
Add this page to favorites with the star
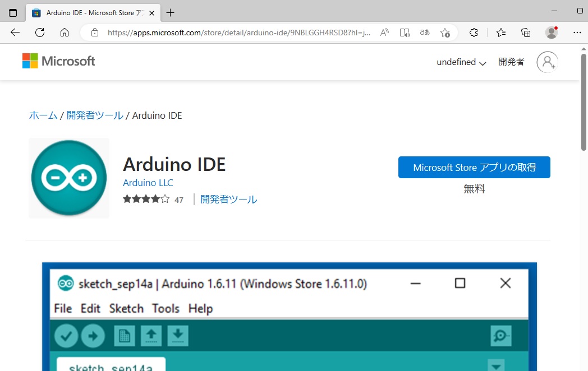click(445, 33)
